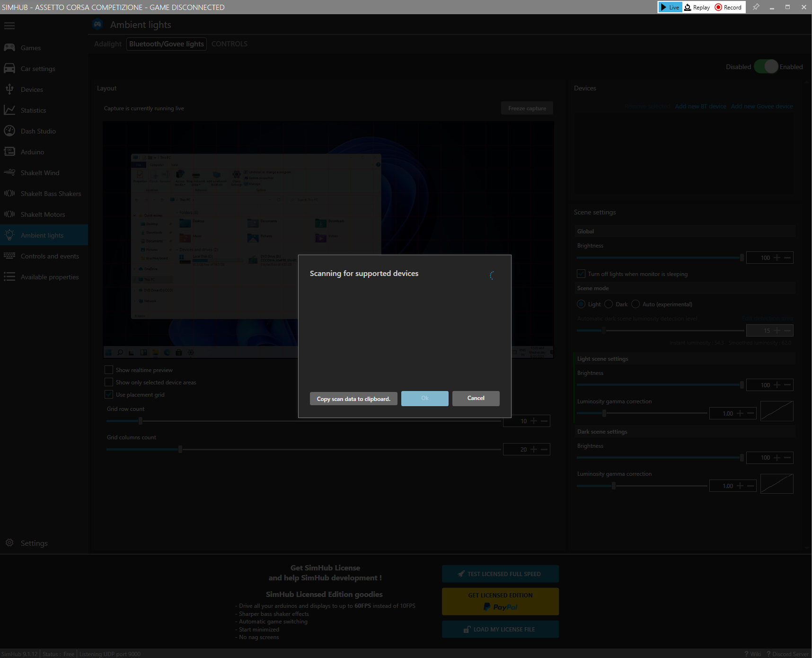Image resolution: width=812 pixels, height=658 pixels.
Task: Open the ShakeIt Wind section
Action: tap(40, 172)
